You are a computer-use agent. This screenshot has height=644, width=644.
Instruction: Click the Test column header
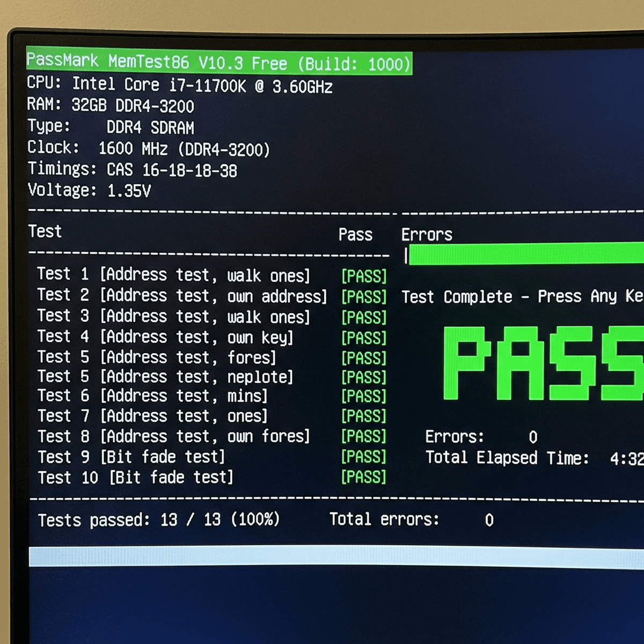point(45,232)
